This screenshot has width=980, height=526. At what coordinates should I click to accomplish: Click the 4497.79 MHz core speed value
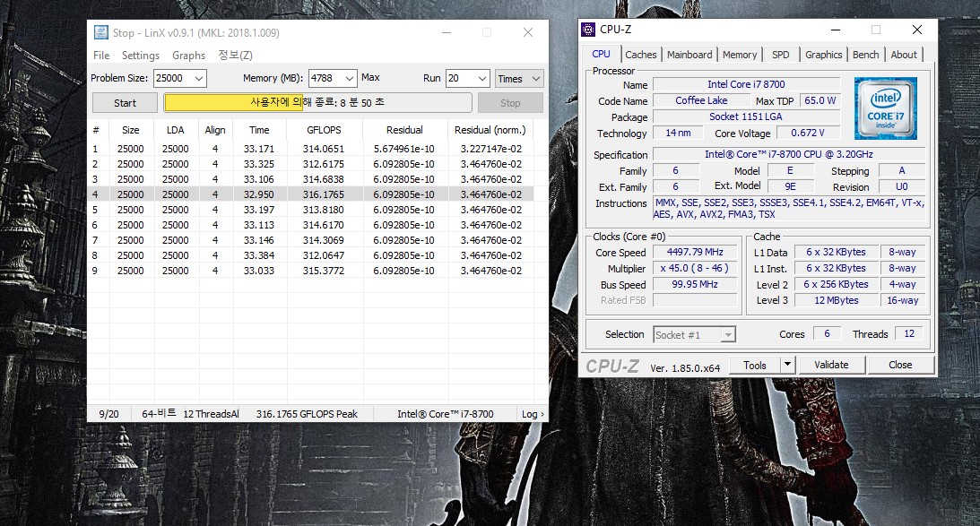pos(695,252)
